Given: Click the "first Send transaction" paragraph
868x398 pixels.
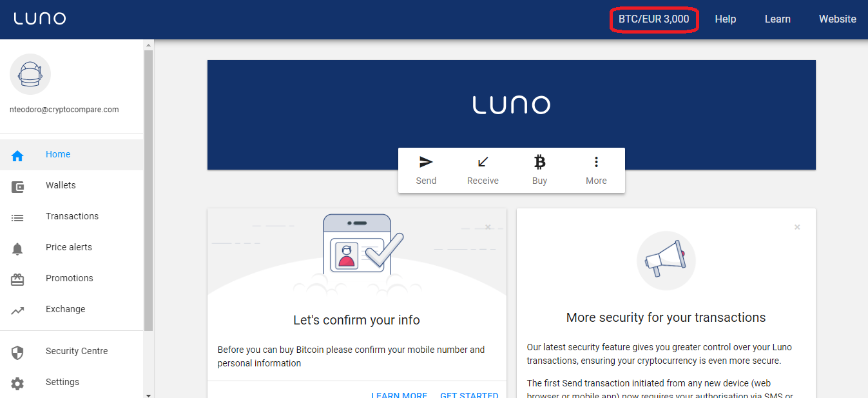Looking at the screenshot, I should (660, 388).
